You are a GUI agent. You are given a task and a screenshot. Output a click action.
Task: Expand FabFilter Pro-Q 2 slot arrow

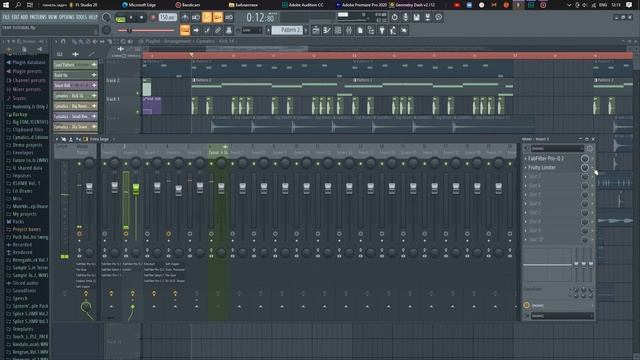(526, 158)
